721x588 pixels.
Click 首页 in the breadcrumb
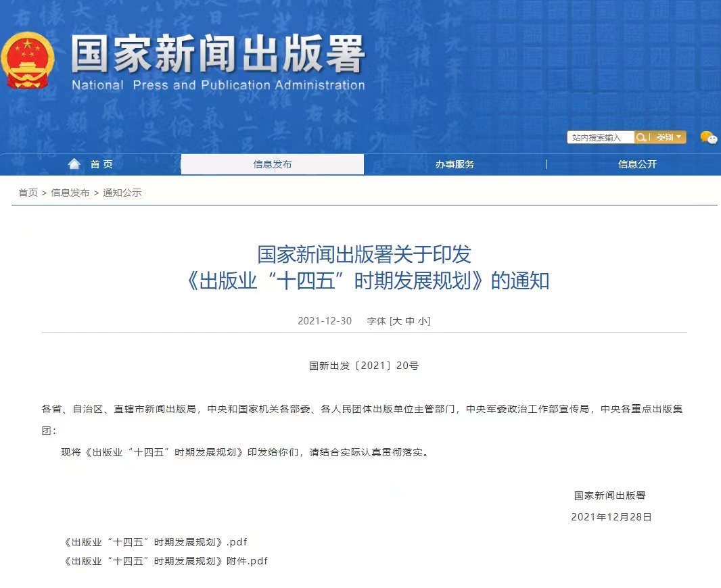tap(28, 193)
